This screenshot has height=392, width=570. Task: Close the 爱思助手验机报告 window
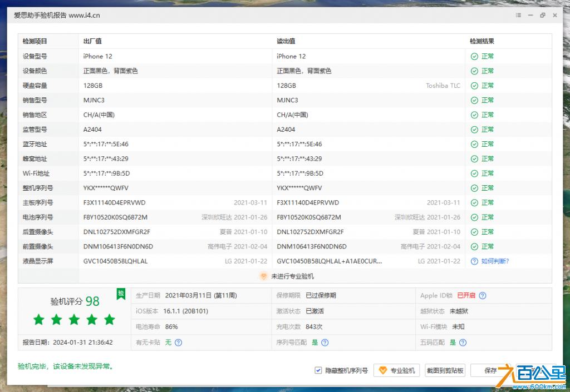click(x=555, y=15)
